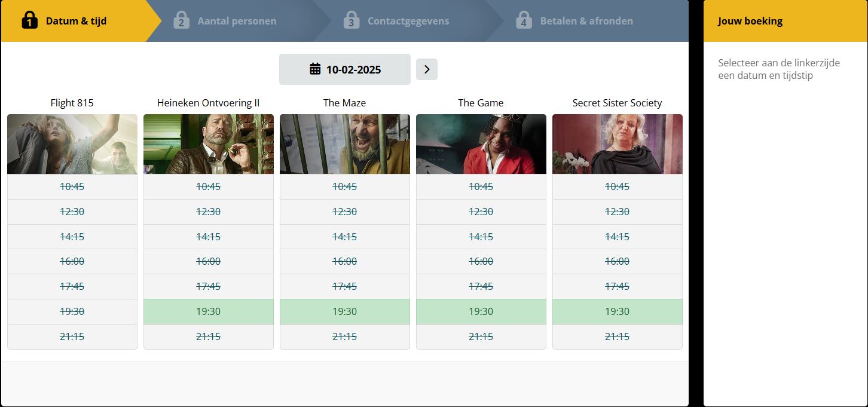
Task: Click Secret Sister Society thumbnail
Action: [618, 144]
